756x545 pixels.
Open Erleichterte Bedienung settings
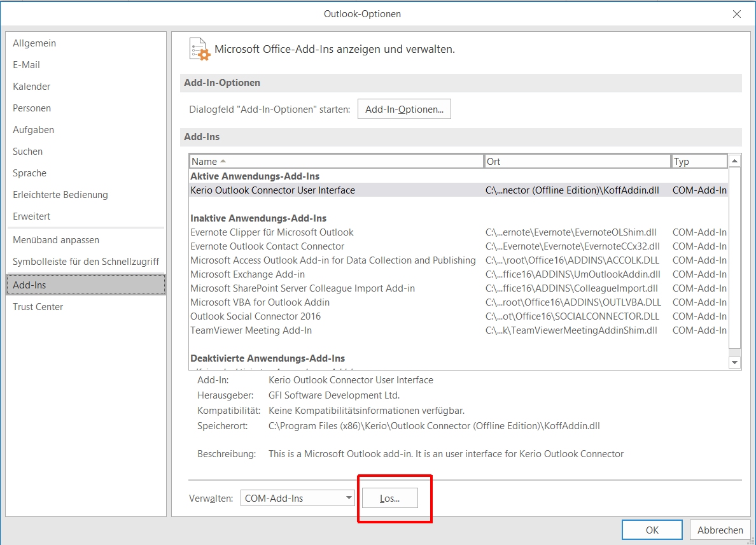[86, 195]
